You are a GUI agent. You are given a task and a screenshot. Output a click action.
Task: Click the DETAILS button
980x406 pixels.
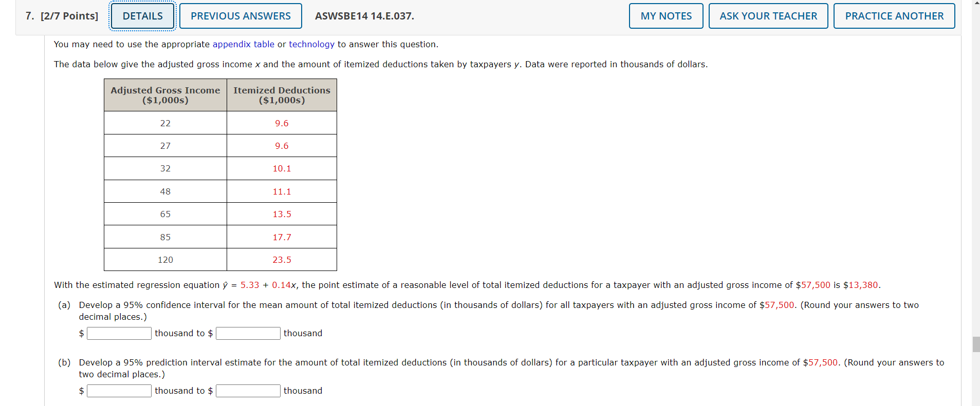coord(142,16)
